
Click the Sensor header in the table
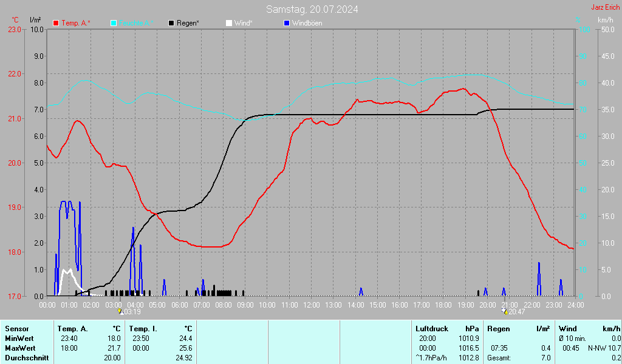click(16, 328)
